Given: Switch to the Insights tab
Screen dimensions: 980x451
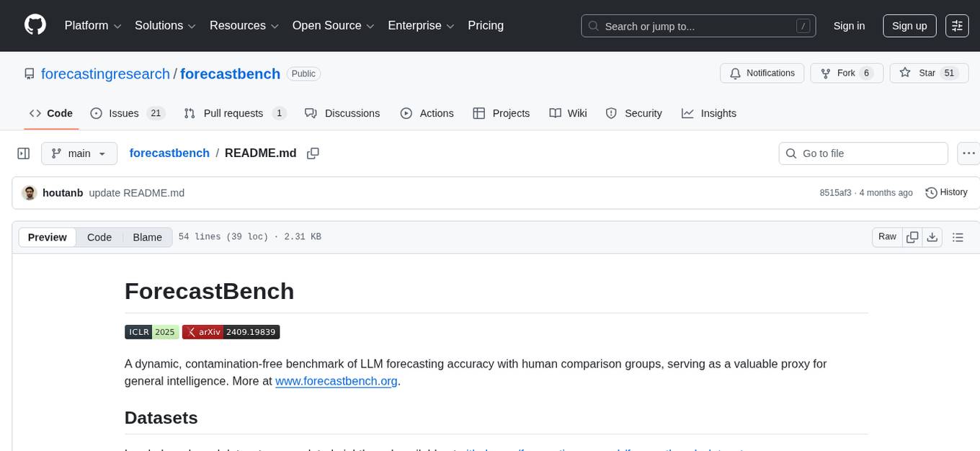Looking at the screenshot, I should [709, 113].
